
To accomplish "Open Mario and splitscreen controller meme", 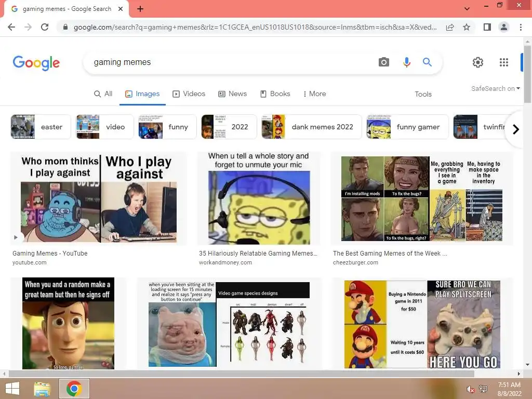I will 422,323.
